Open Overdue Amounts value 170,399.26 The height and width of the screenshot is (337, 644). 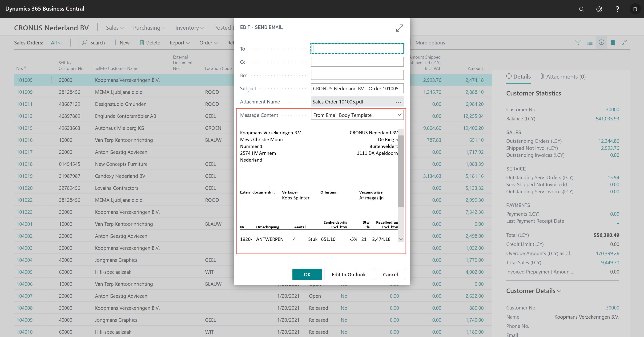[607, 254]
